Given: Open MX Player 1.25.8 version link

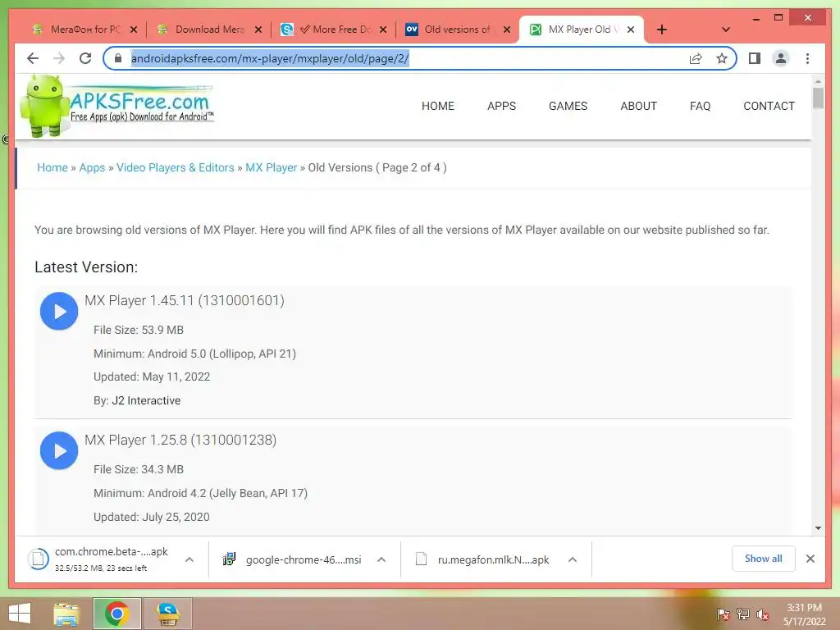Looking at the screenshot, I should 180,440.
